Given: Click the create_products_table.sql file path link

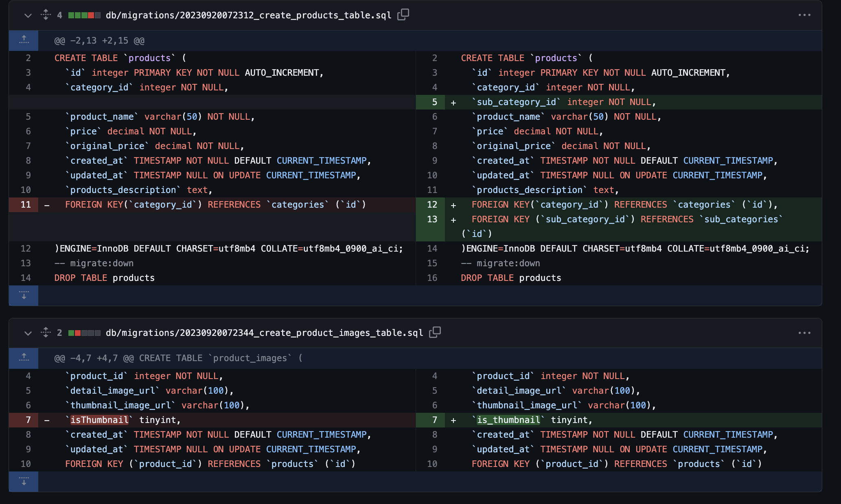Looking at the screenshot, I should point(248,15).
